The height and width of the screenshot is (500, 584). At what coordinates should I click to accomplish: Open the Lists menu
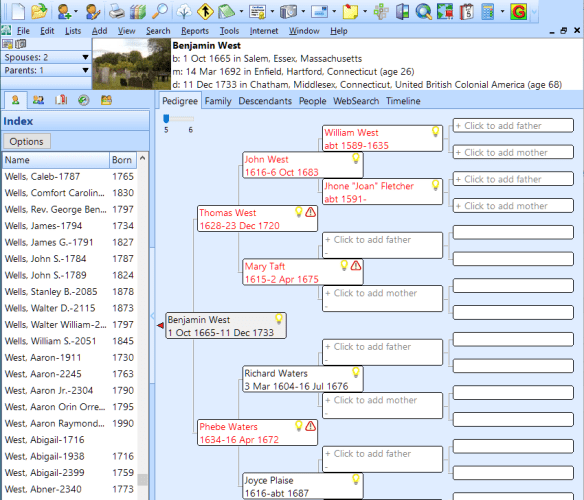coord(73,31)
